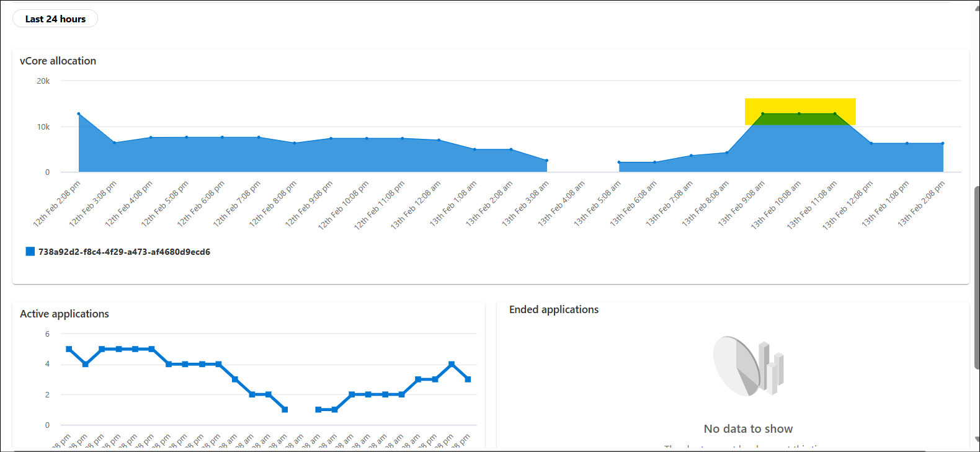Select the last marker in Active applications chart
Screen dimensions: 980x452
point(468,379)
